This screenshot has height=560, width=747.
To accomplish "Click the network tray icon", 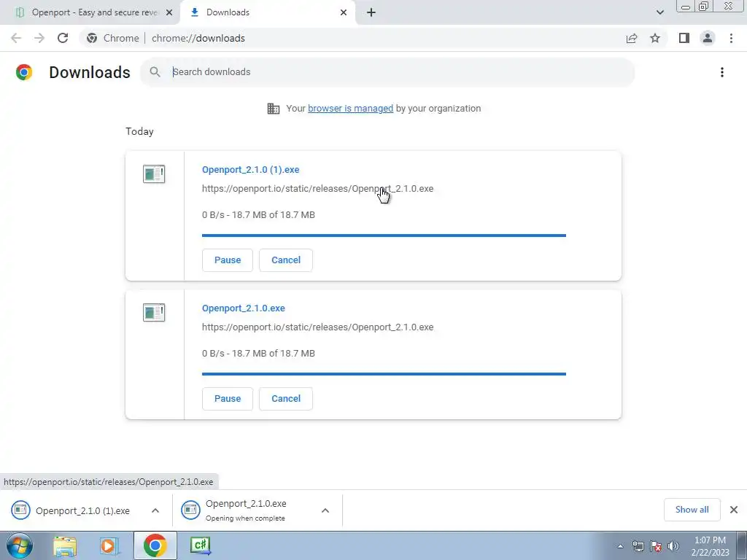I will pyautogui.click(x=638, y=546).
